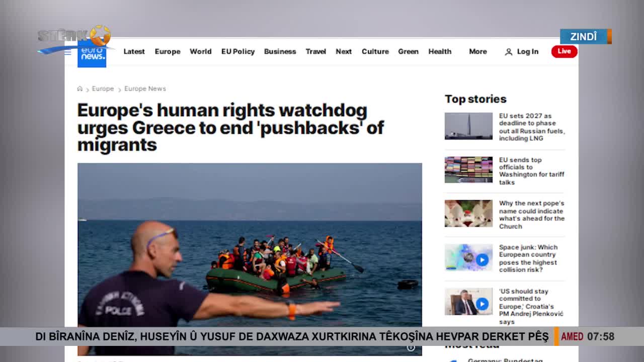
Task: Go to the Green section
Action: (x=408, y=51)
